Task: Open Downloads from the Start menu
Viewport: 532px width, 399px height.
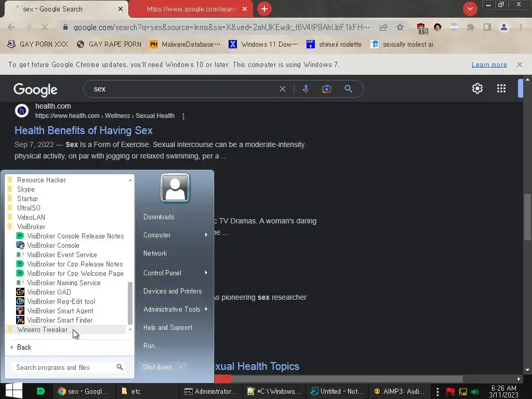Action: pyautogui.click(x=158, y=217)
